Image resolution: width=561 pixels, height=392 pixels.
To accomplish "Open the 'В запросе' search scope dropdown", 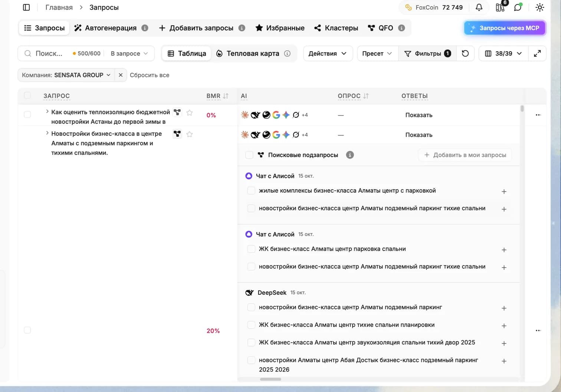I will (129, 53).
